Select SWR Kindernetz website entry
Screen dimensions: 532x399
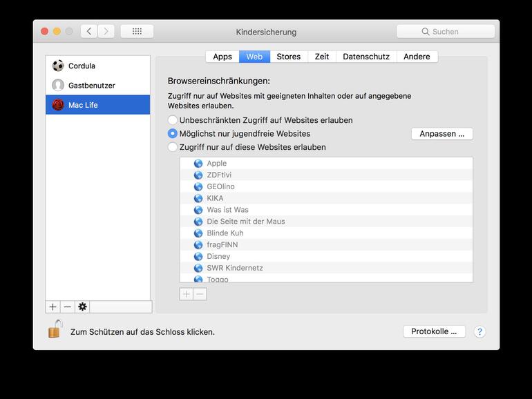pyautogui.click(x=326, y=268)
